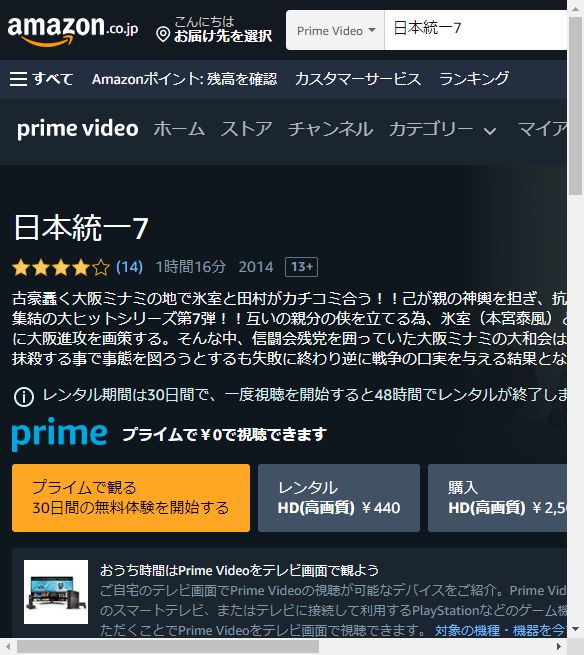Select レンタル HD ¥440 button
Image resolution: width=584 pixels, height=655 pixels.
click(339, 498)
